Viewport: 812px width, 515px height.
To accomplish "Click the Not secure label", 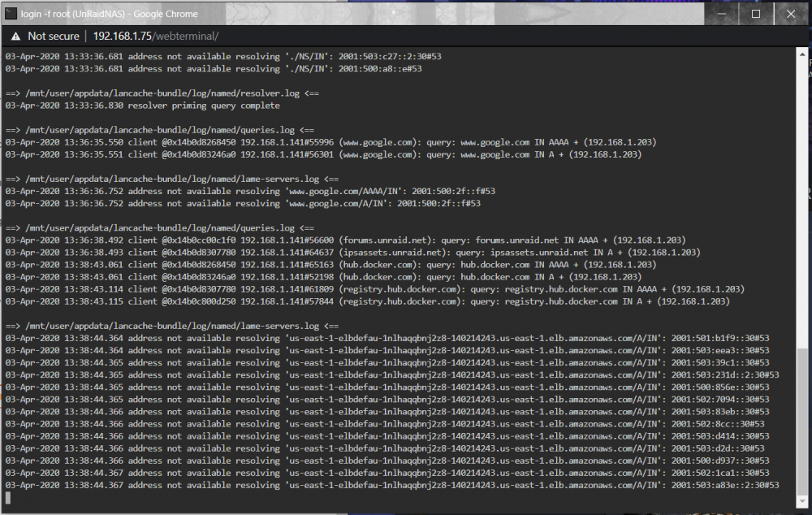I will pos(54,37).
